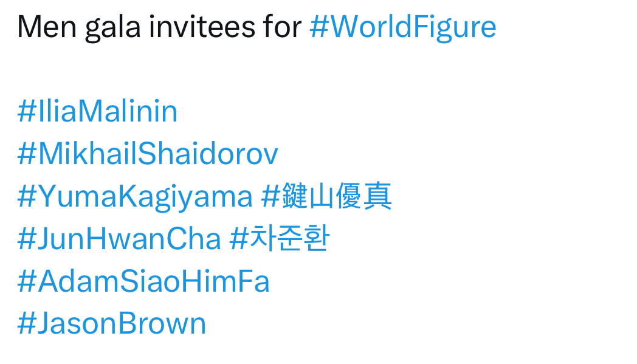Click the hashtag directly above #JasonBrown

143,282
